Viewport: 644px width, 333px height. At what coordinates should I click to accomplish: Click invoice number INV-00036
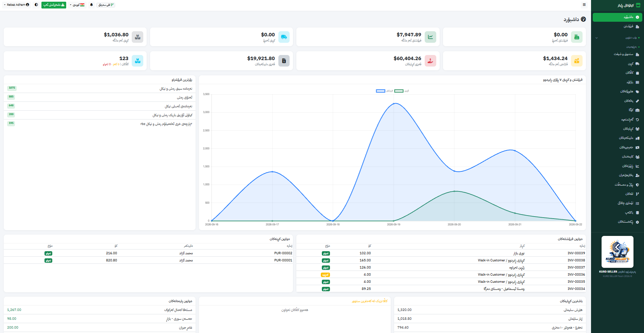pos(576,275)
